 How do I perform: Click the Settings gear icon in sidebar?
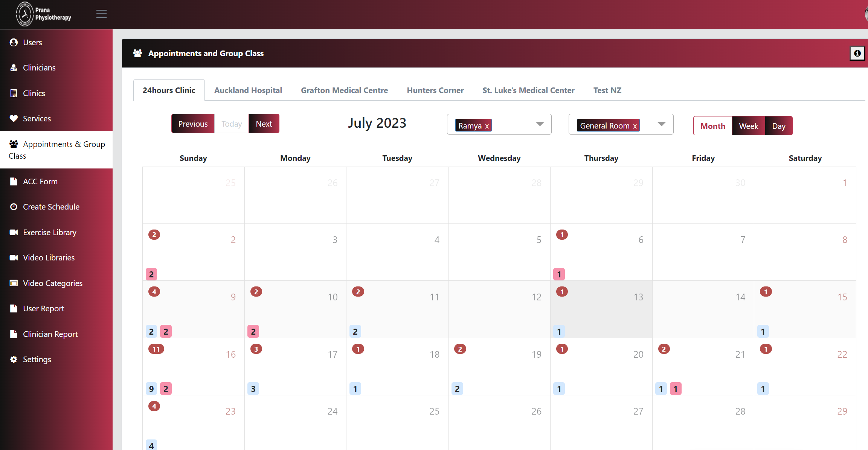[14, 359]
